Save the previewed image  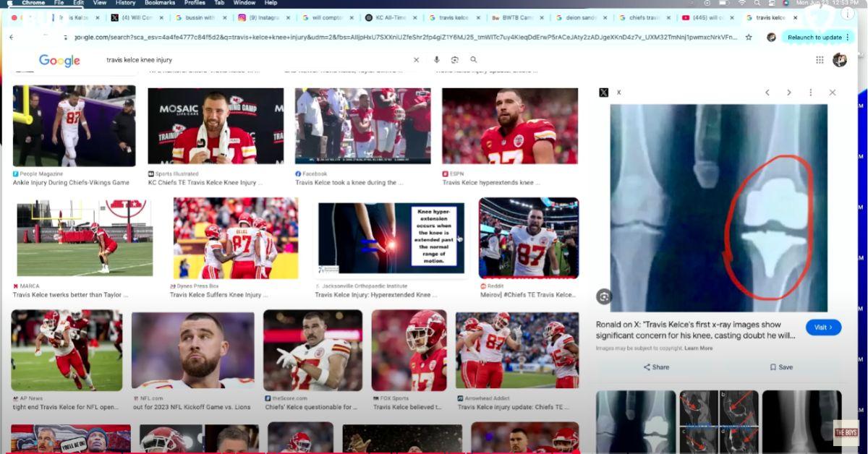[x=781, y=367]
